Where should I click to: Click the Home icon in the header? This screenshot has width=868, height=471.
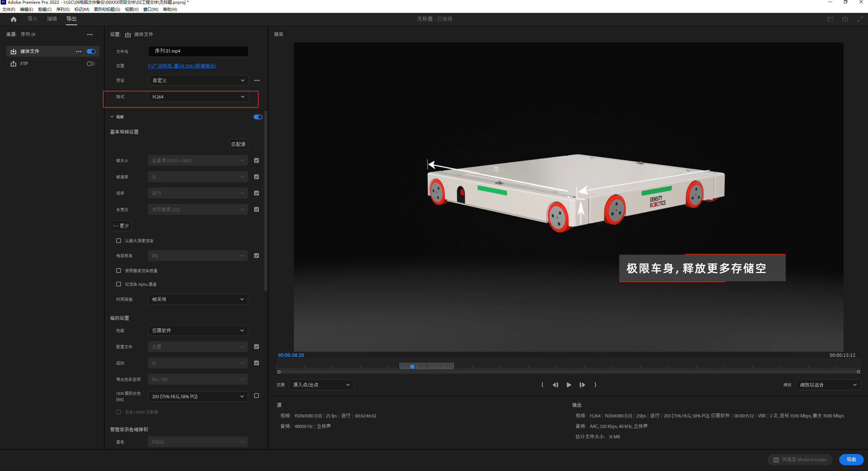14,19
